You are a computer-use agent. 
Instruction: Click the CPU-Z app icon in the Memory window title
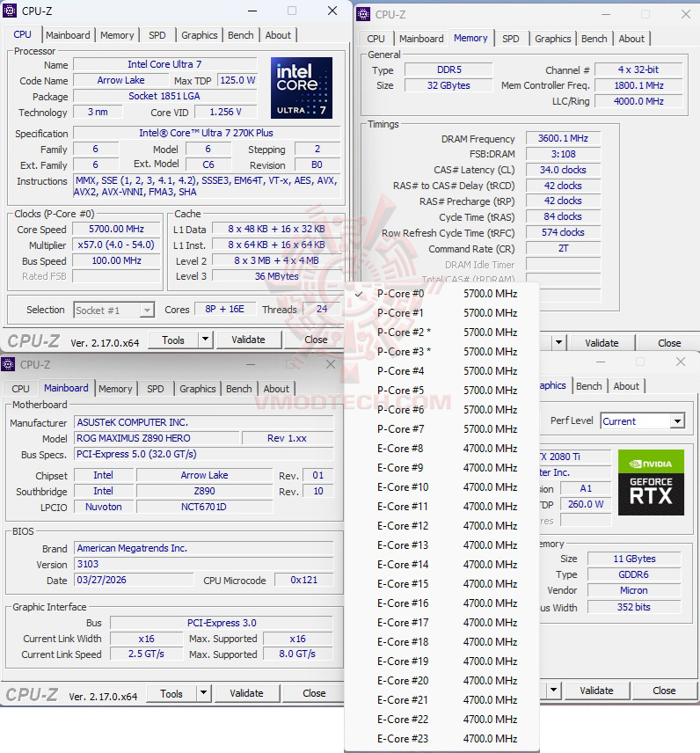(363, 14)
